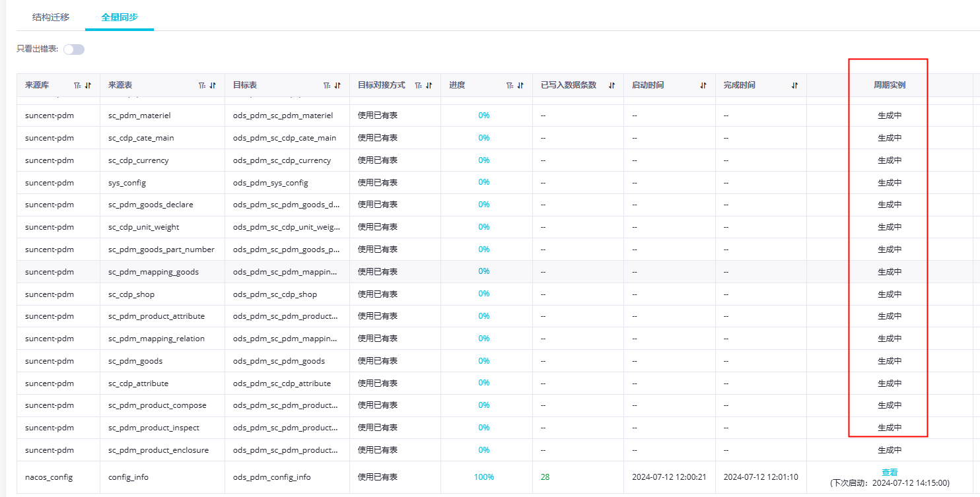This screenshot has width=980, height=497.
Task: Click target table ods_pdm_sc_cdp_cate_main
Action: coord(285,138)
